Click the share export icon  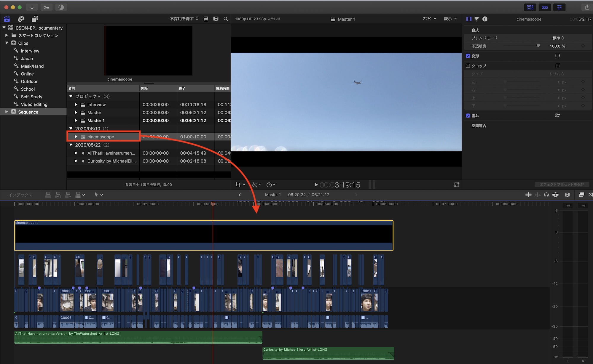coord(587,7)
